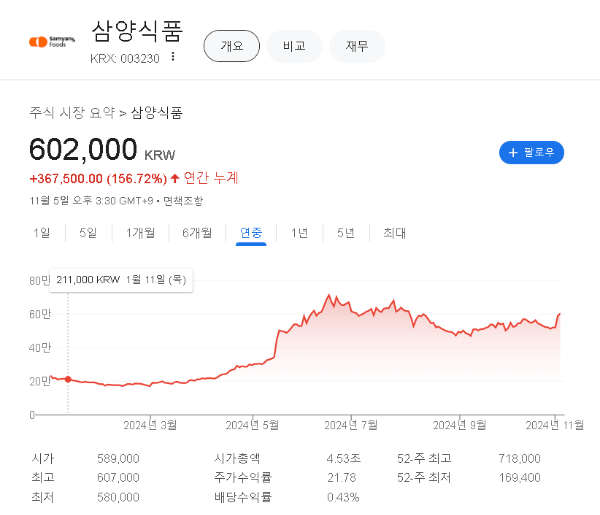Click the 삼양식품 company title

pyautogui.click(x=138, y=31)
